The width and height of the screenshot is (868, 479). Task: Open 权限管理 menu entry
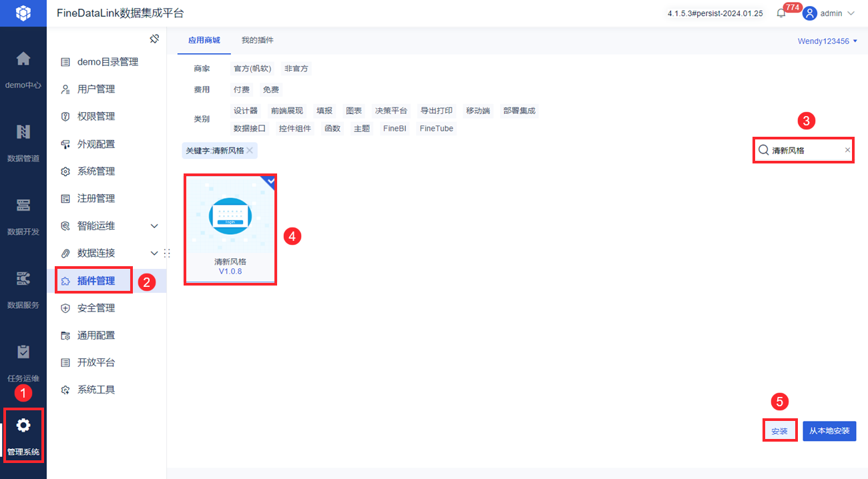[96, 117]
